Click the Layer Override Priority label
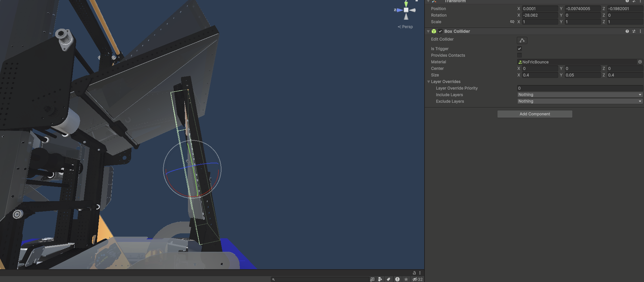 [x=457, y=88]
